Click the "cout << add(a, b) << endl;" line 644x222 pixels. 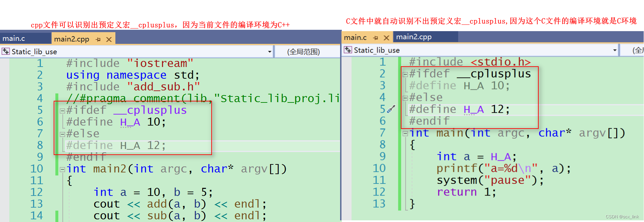click(180, 204)
